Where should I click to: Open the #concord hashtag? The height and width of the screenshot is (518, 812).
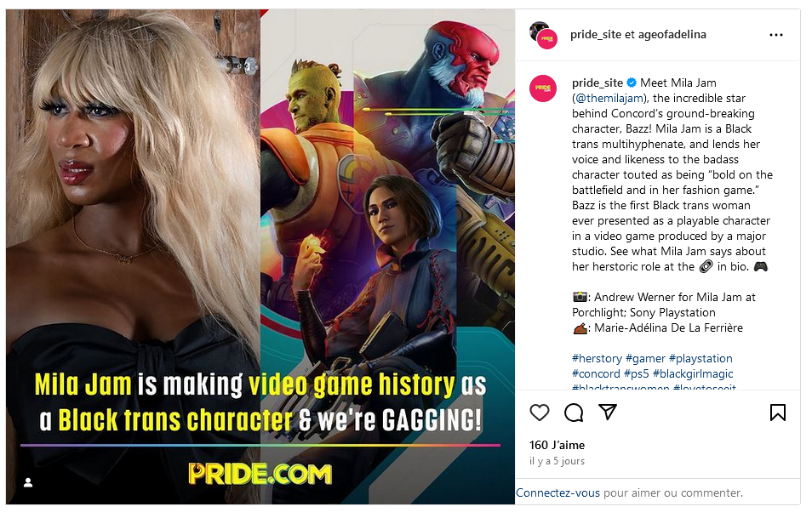(596, 373)
